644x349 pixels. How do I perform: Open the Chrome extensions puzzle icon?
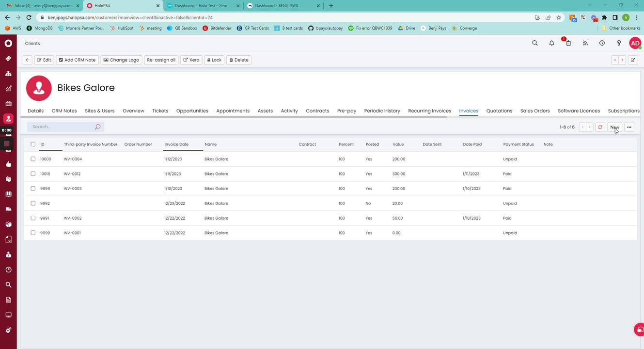pyautogui.click(x=604, y=17)
